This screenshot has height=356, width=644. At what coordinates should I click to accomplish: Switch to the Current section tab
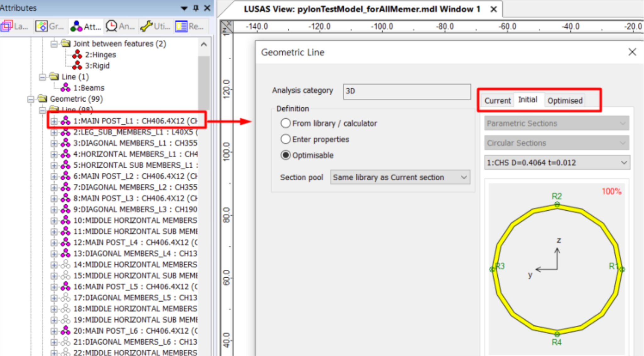coord(497,101)
